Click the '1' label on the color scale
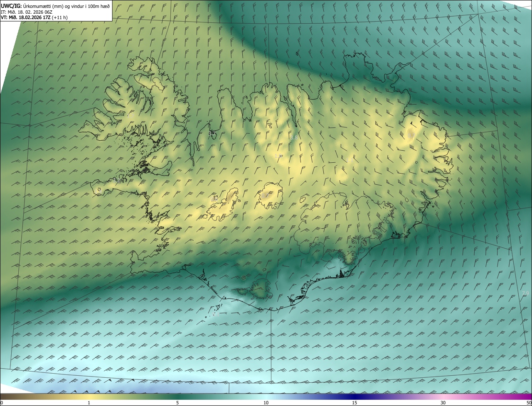This screenshot has width=532, height=406. coord(89,403)
